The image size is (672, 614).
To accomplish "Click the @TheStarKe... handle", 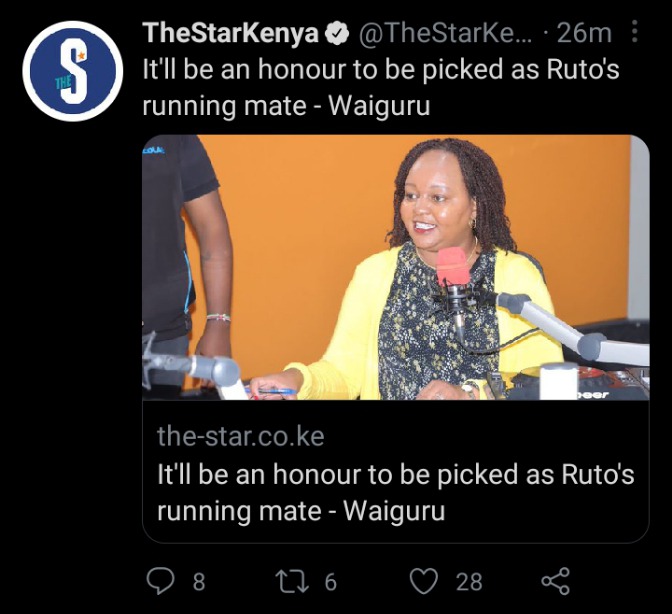I will pyautogui.click(x=444, y=33).
